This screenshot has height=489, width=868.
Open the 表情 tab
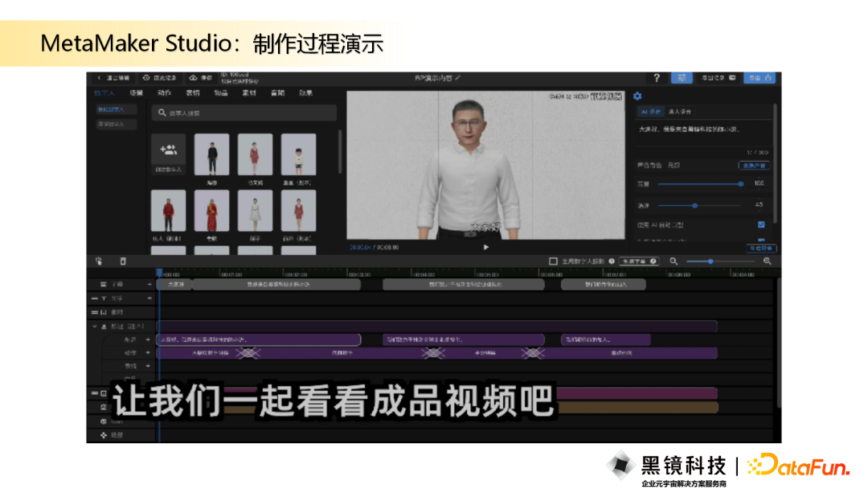point(193,93)
